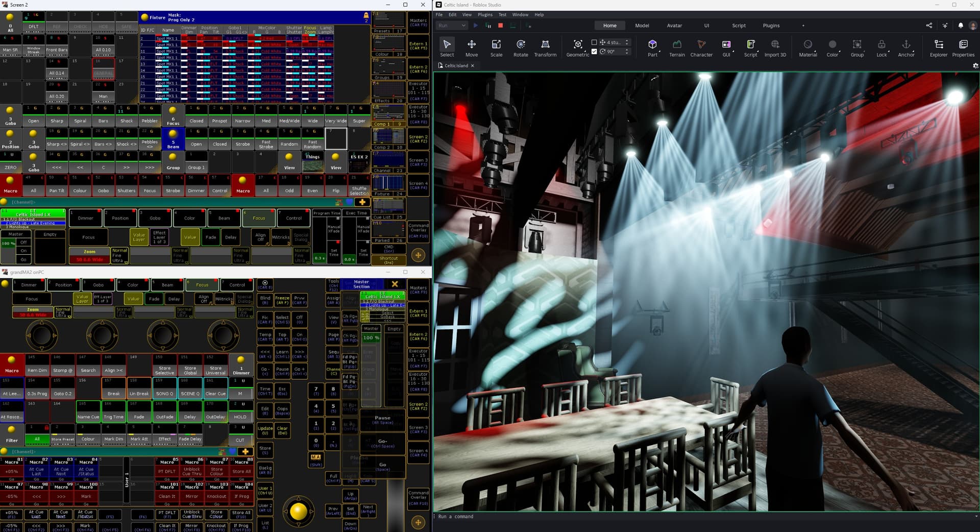Open viewport settings gear icon
The height and width of the screenshot is (532, 980).
tap(975, 66)
